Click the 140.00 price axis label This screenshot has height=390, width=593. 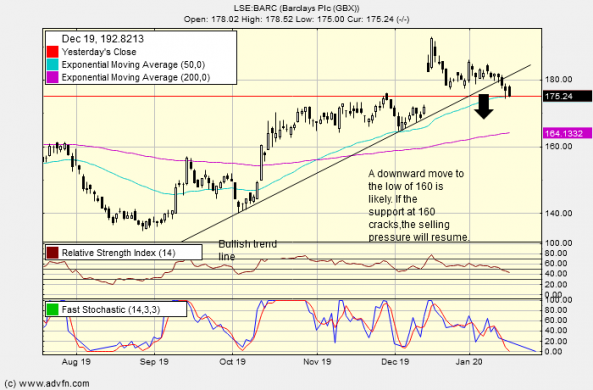pyautogui.click(x=558, y=213)
